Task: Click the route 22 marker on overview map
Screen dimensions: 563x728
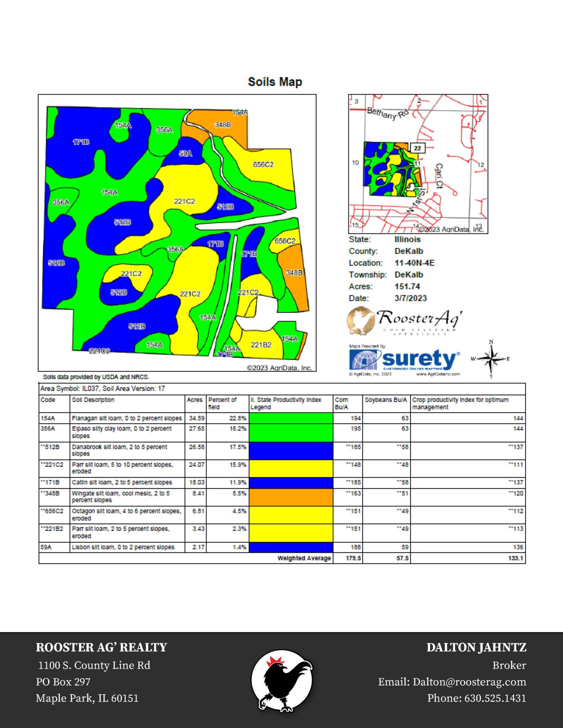Action: pyautogui.click(x=418, y=148)
